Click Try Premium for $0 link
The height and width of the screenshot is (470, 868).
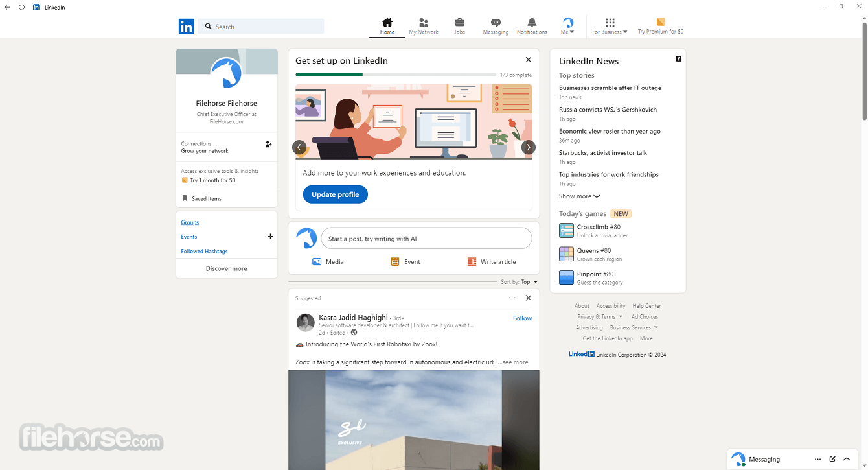pyautogui.click(x=660, y=27)
